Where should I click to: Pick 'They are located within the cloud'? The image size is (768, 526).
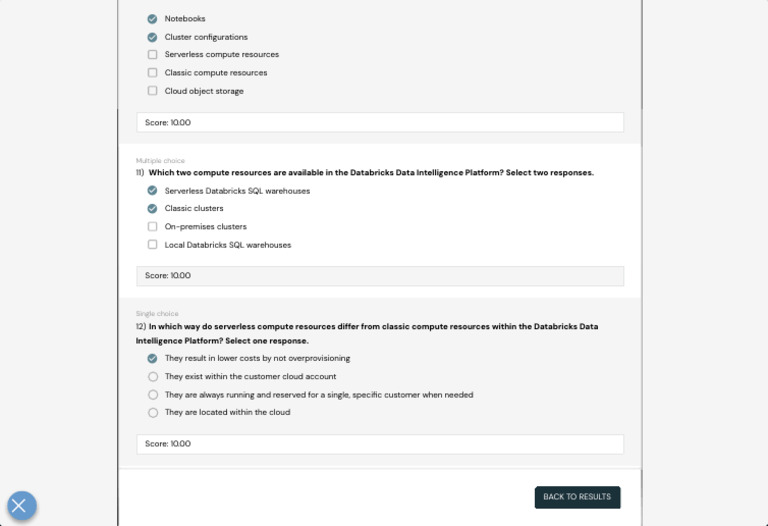[x=152, y=413]
